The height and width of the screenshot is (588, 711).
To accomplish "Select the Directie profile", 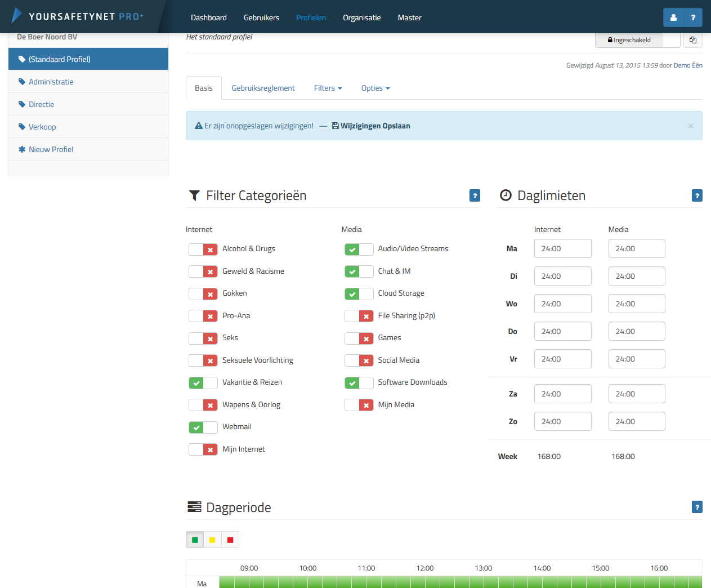I will point(88,104).
